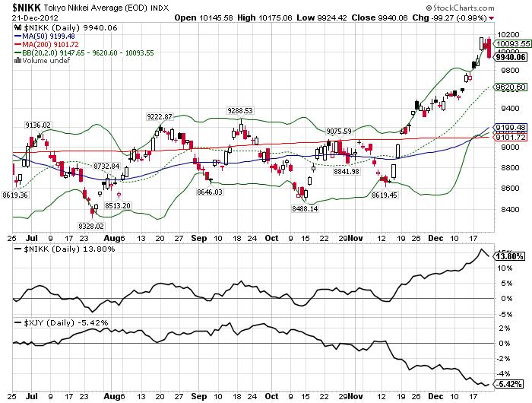Click the 13.80% arrow tag on the right
Screen dimensions: 532x403
click(x=508, y=258)
